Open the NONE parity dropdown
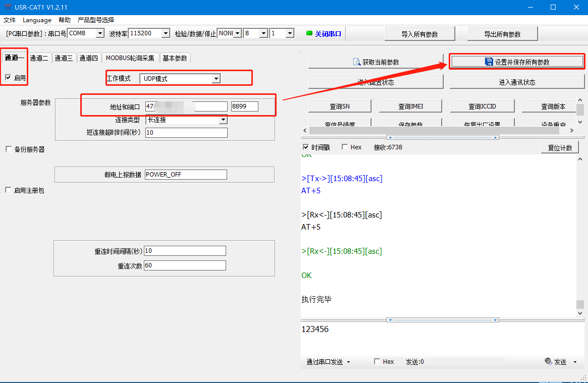 click(x=237, y=33)
